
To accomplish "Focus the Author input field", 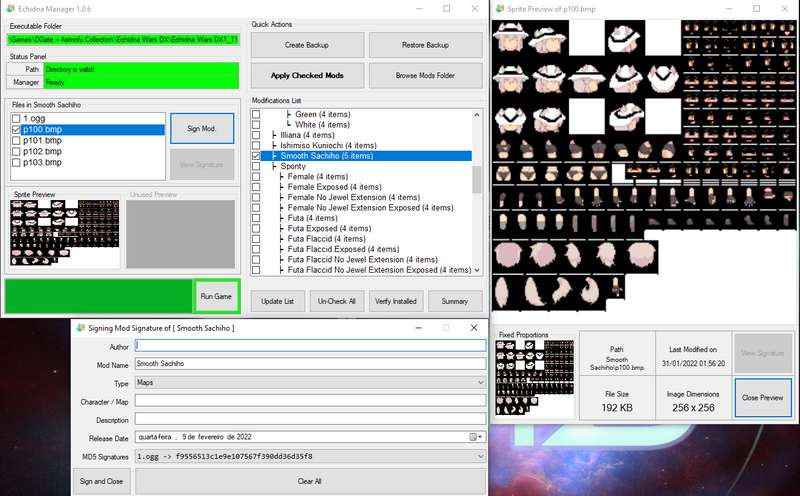I will click(x=310, y=345).
